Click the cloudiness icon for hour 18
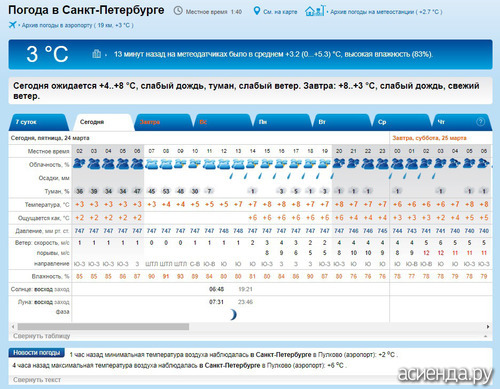This screenshot has width=500, height=389. 310,164
